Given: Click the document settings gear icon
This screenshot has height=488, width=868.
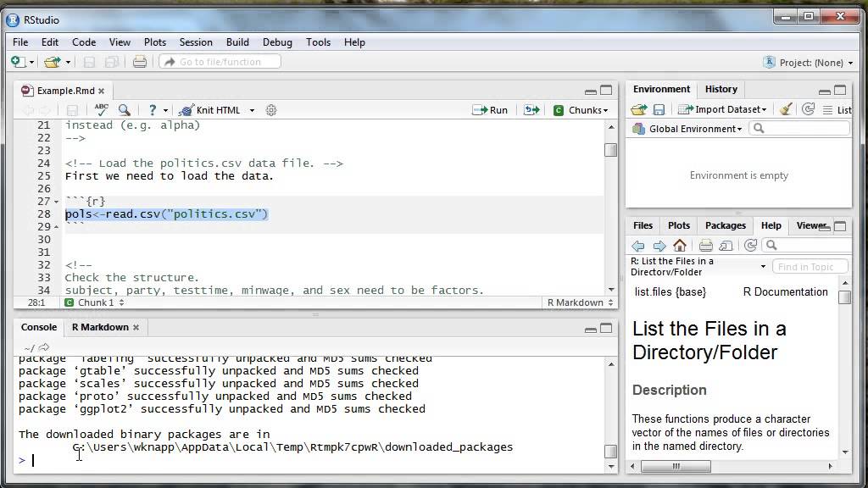Looking at the screenshot, I should (x=271, y=110).
